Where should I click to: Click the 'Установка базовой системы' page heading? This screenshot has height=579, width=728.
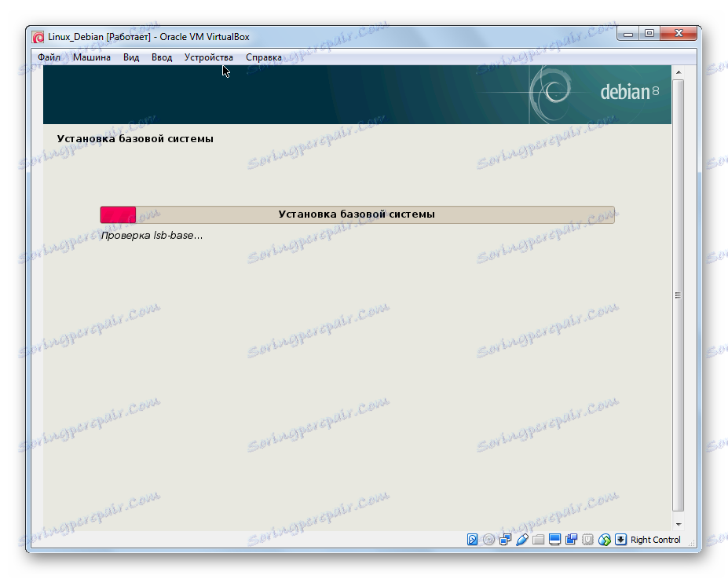click(135, 139)
